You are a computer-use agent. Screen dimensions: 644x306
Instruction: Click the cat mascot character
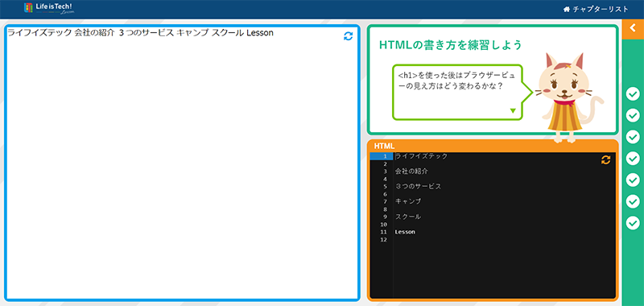click(568, 97)
